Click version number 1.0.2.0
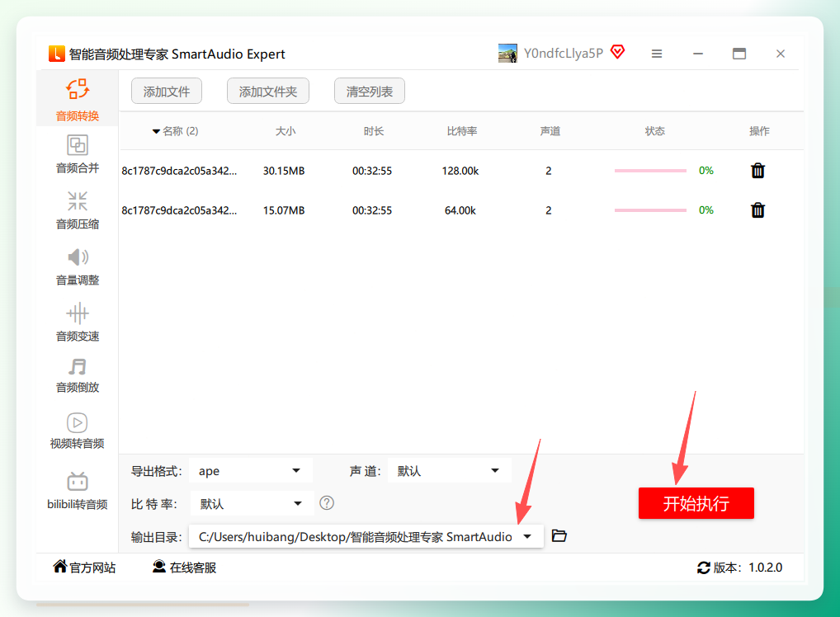This screenshot has height=617, width=840. pos(765,568)
